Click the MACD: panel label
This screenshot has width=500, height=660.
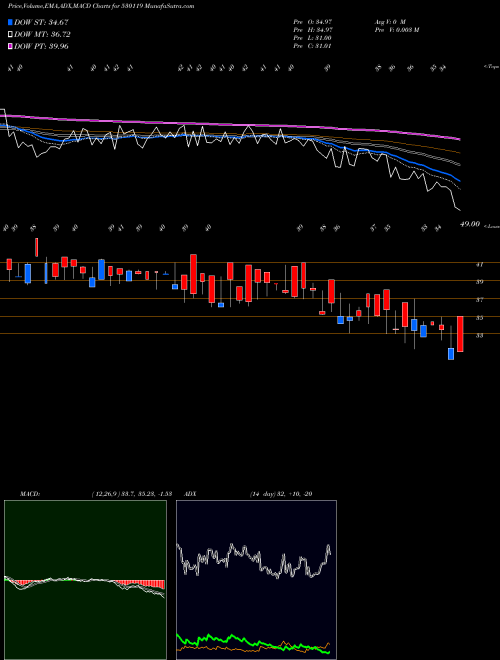click(30, 494)
